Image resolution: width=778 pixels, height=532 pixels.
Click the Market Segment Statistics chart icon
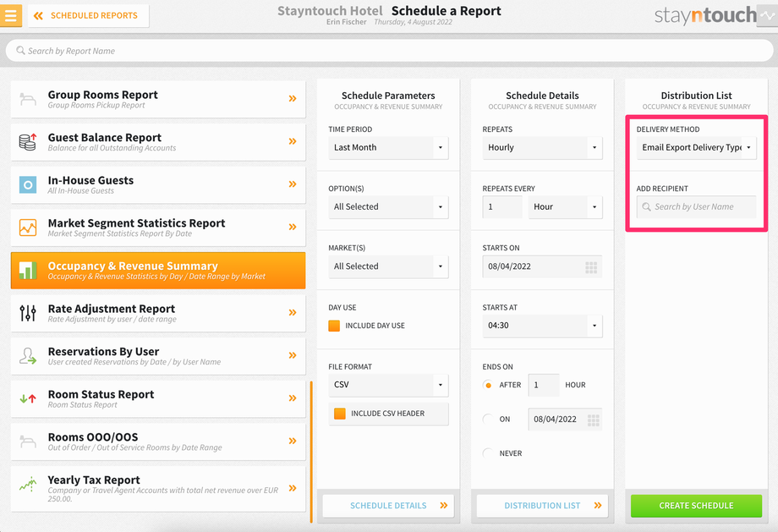[28, 228]
